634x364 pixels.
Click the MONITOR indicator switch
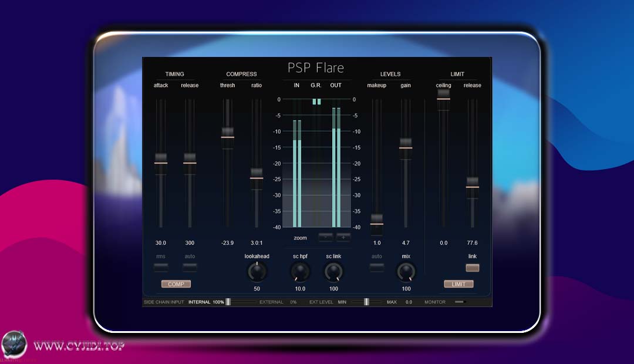(460, 301)
